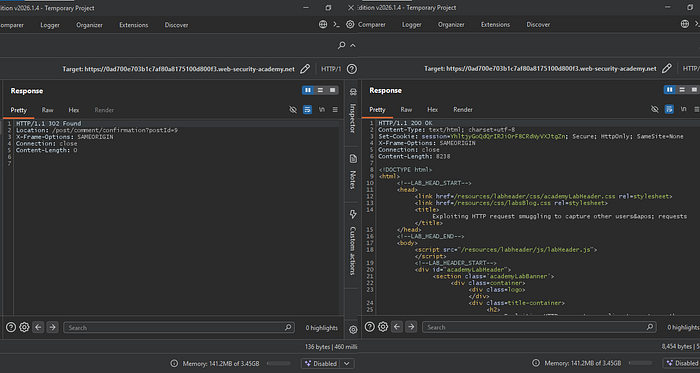Go to next match arrow in left window
This screenshot has width=700, height=373.
tap(52, 327)
